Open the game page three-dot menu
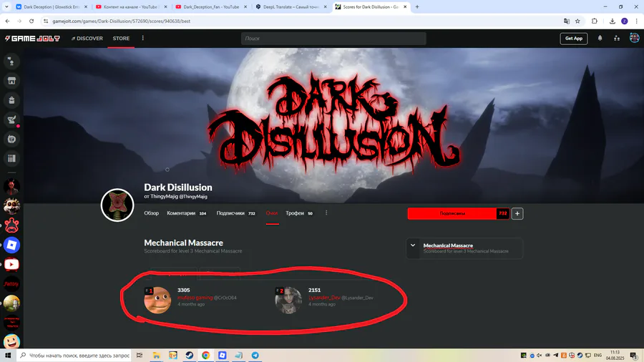This screenshot has height=362, width=644. [326, 212]
